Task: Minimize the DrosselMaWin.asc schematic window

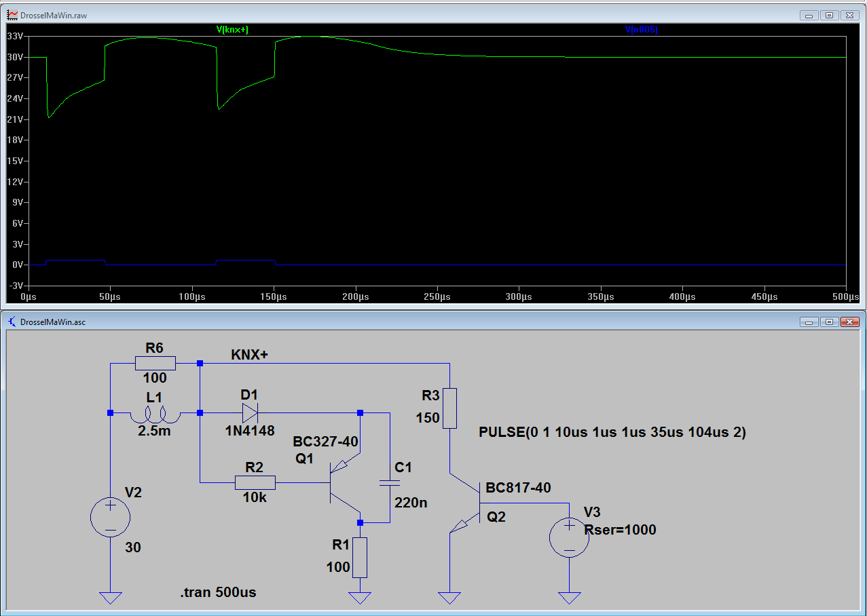Action: (809, 322)
